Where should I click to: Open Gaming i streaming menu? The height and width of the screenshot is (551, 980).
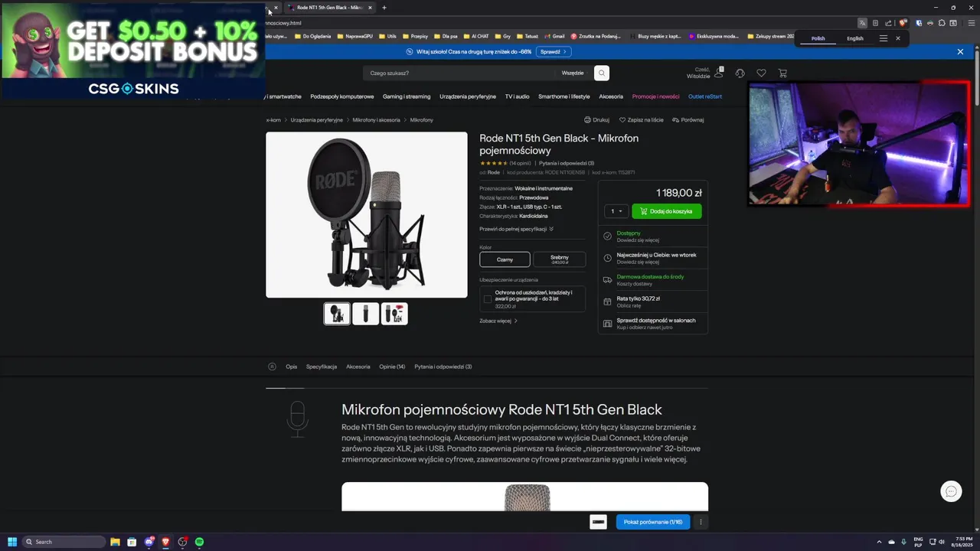[x=407, y=96]
